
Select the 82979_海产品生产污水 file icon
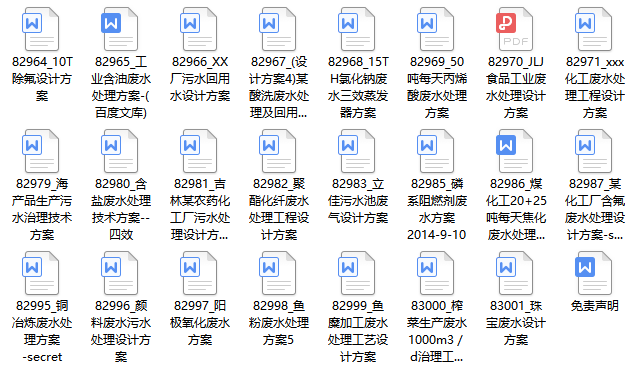41,151
